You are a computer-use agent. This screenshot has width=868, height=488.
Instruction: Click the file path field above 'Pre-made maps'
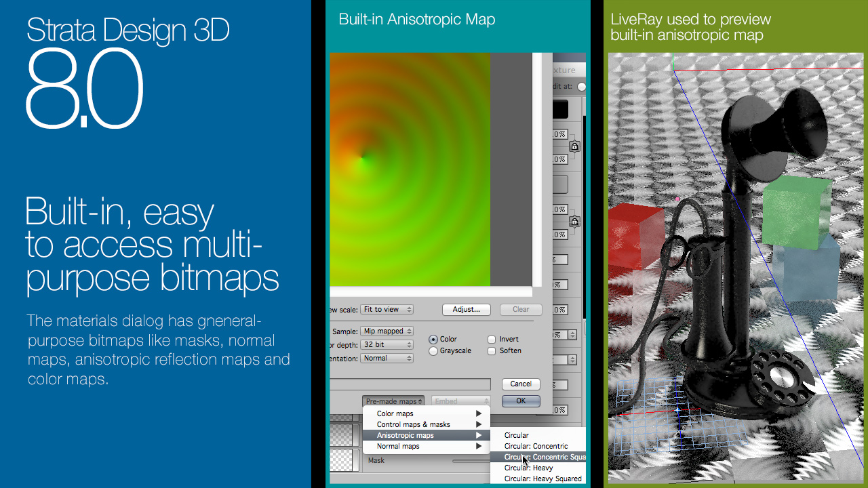click(x=410, y=384)
